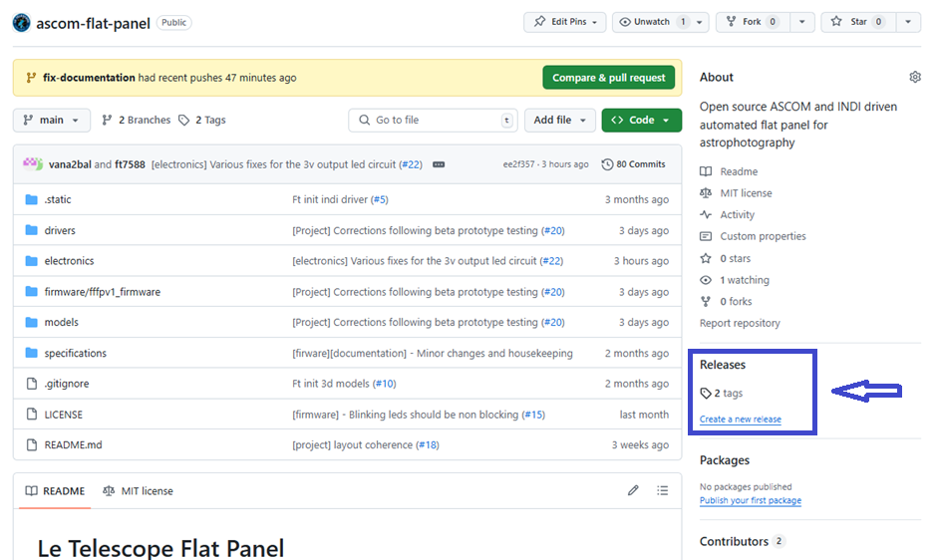Click Compare & pull request button

point(608,78)
